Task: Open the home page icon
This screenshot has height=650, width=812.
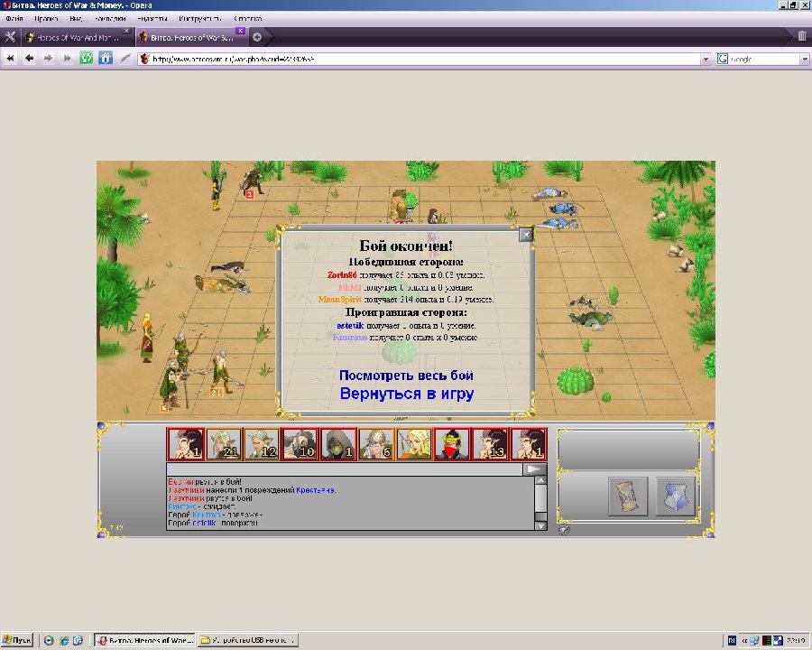Action: coord(106,59)
